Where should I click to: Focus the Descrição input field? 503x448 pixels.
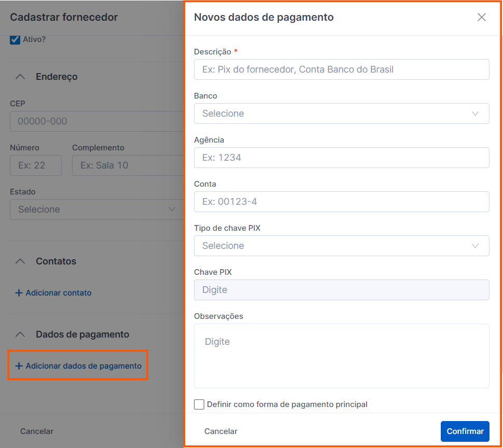pyautogui.click(x=341, y=69)
